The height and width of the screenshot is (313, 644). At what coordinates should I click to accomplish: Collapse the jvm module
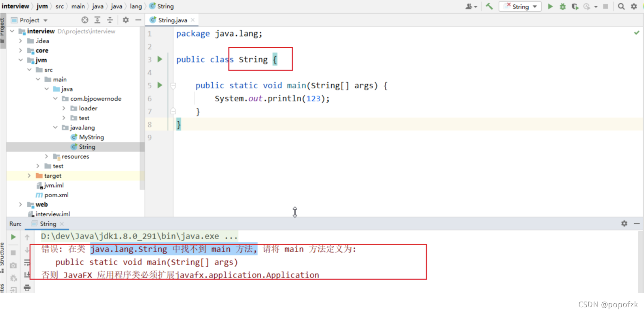[21, 60]
